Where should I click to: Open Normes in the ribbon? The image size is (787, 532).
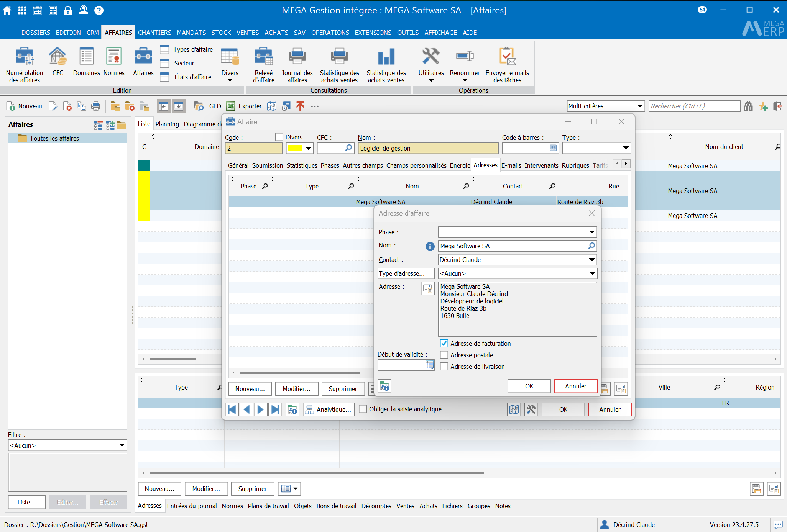(114, 61)
